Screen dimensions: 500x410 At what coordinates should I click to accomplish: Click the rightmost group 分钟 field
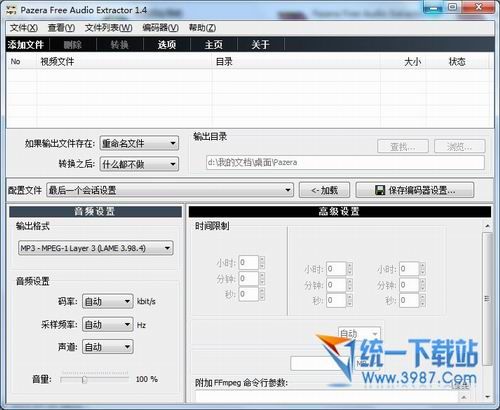click(x=409, y=285)
